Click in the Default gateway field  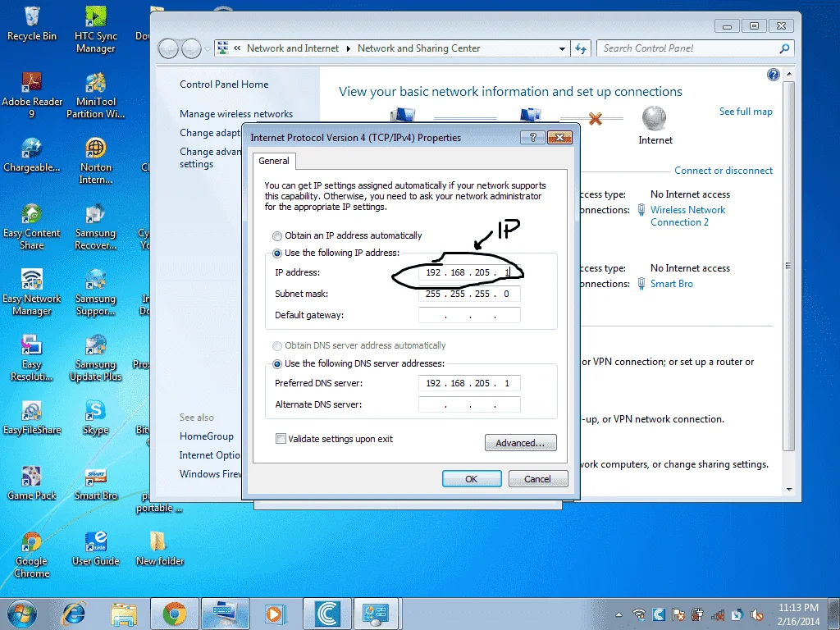(469, 315)
